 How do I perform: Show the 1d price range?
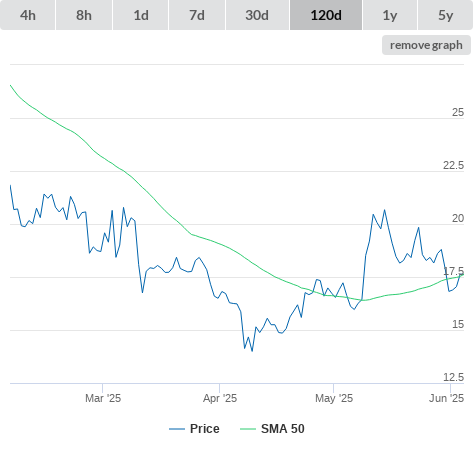point(141,15)
